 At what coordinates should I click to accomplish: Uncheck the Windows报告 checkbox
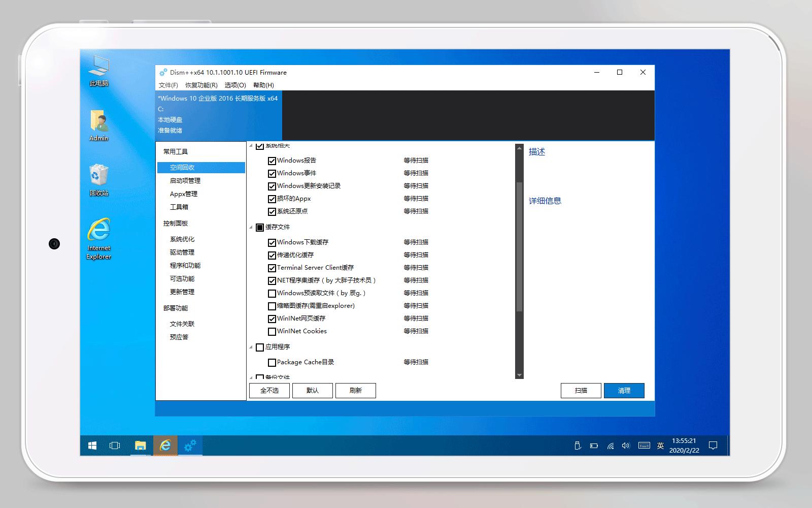(x=272, y=160)
